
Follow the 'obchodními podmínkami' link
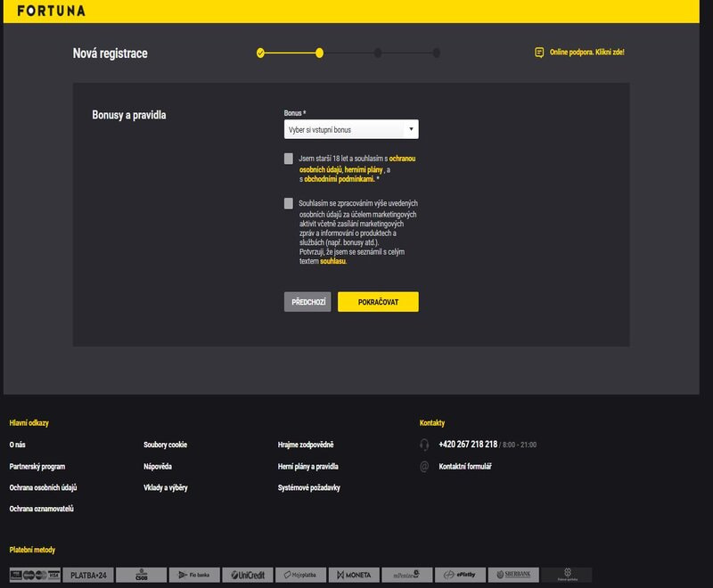tap(332, 178)
